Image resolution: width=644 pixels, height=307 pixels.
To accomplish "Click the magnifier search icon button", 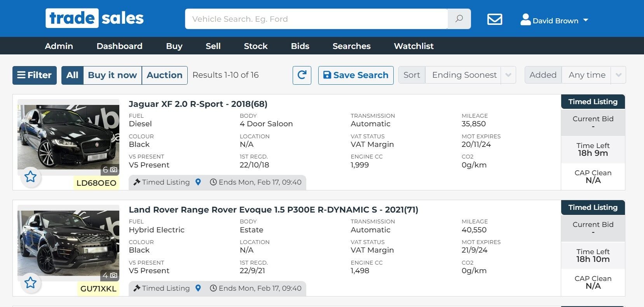I will pos(459,19).
